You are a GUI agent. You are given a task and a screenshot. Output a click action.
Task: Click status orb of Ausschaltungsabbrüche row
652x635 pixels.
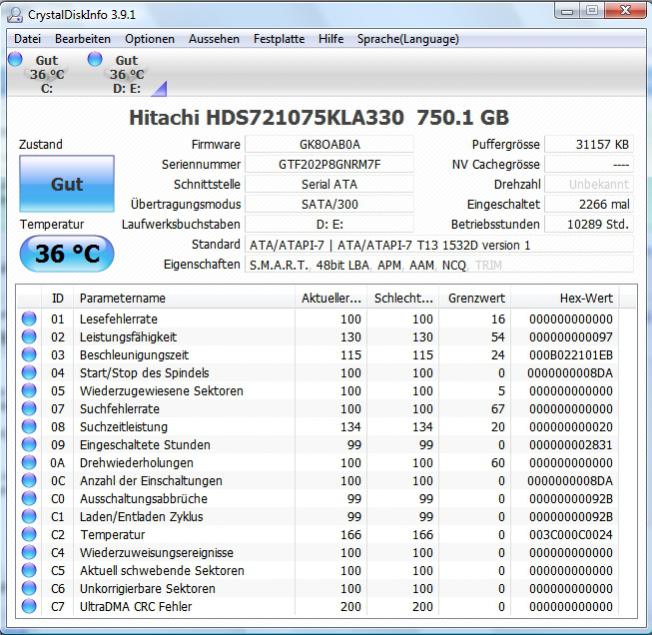[29, 498]
